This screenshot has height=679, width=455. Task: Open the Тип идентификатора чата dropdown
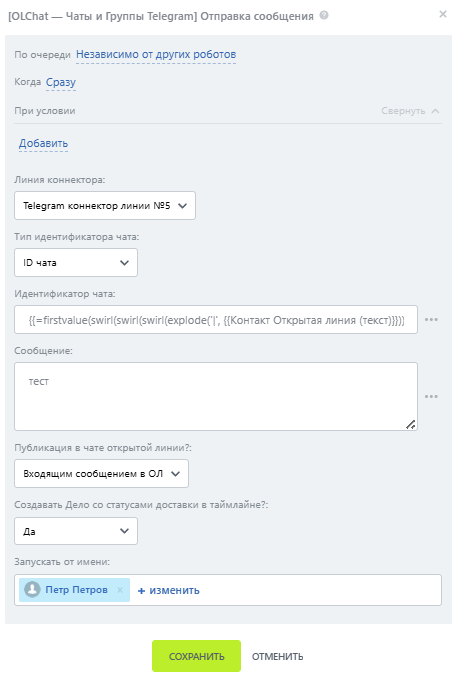(76, 262)
